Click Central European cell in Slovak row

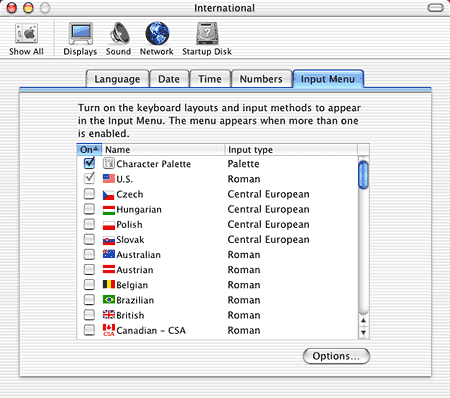coord(268,240)
